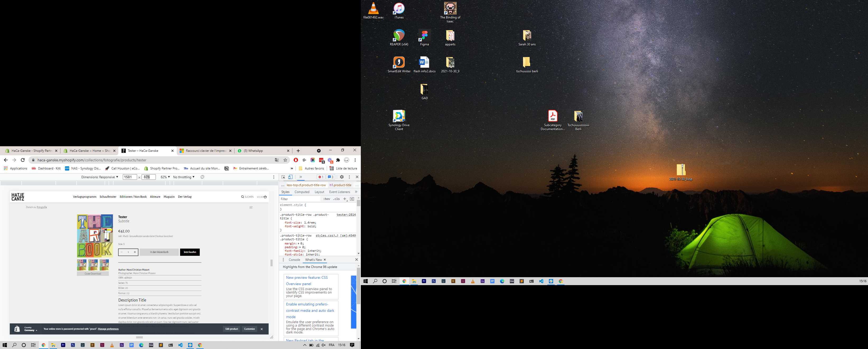
Task: Click the rotate viewport icon
Action: pyautogui.click(x=202, y=177)
